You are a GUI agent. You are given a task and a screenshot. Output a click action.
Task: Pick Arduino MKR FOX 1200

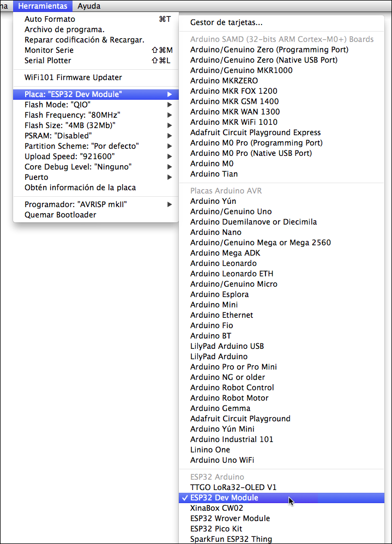click(x=281, y=91)
